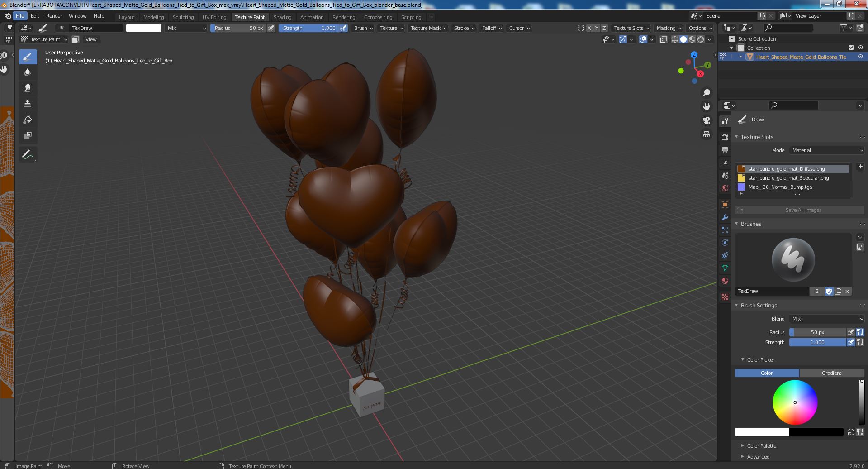
Task: Open the Output properties tab
Action: click(x=725, y=150)
